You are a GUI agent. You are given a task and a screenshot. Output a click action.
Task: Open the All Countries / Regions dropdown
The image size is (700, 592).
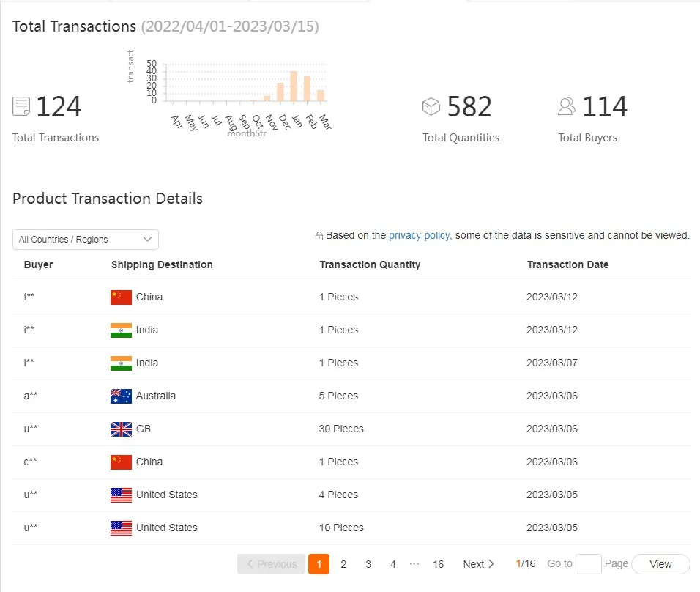tap(86, 240)
